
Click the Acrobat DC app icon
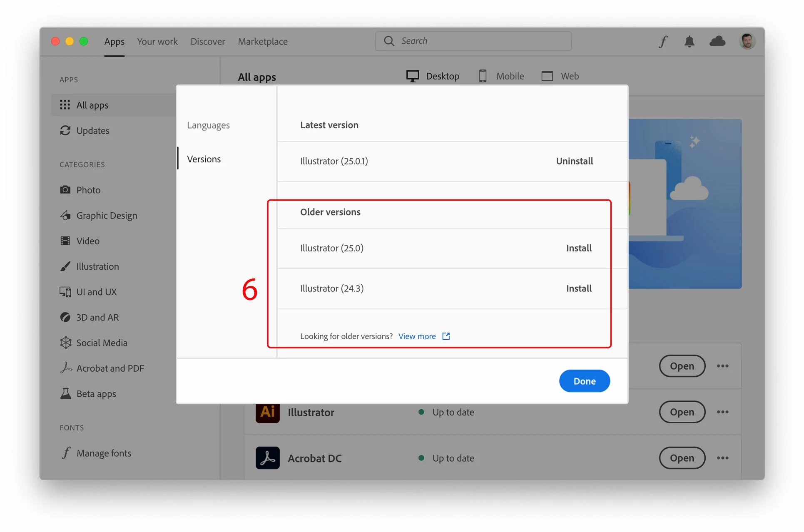pos(267,458)
